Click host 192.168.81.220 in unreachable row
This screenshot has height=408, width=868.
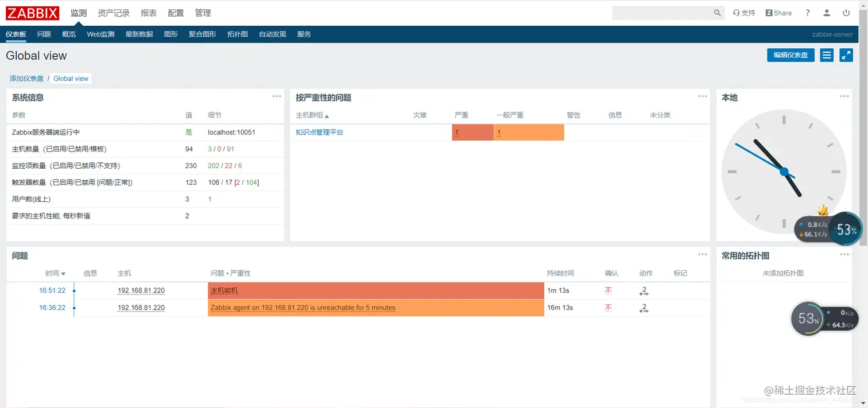[x=141, y=308]
